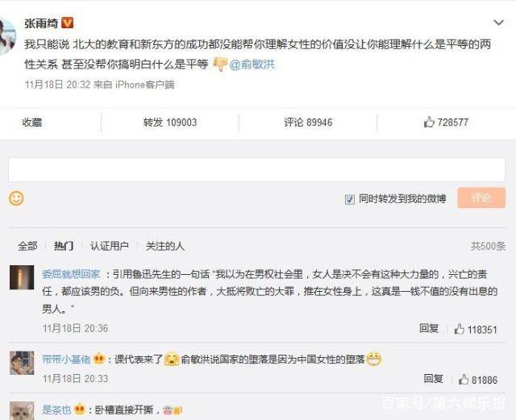The width and height of the screenshot is (516, 420).
Task: Reply to 委屈就想回家's comment
Action: pyautogui.click(x=429, y=329)
